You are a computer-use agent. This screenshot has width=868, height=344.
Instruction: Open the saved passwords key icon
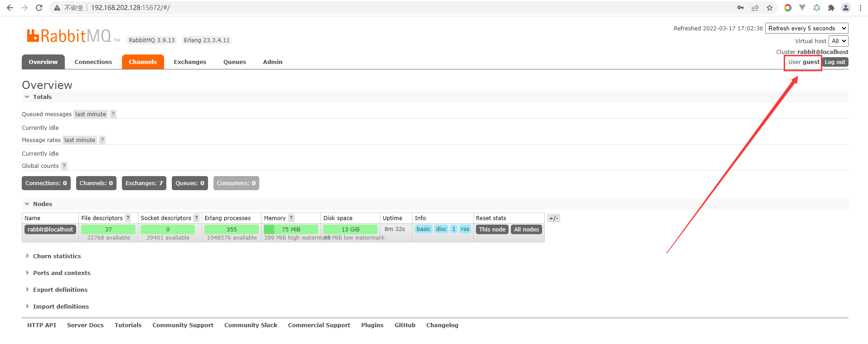[x=741, y=8]
